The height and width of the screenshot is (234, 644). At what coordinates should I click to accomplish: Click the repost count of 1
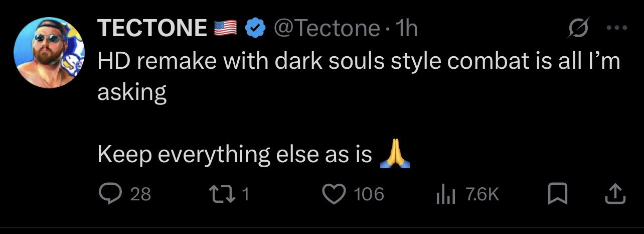[x=245, y=194]
